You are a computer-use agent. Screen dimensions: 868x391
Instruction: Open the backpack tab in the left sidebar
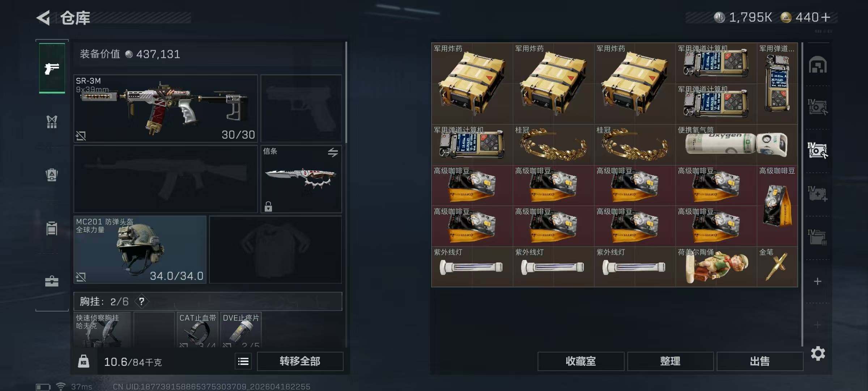pyautogui.click(x=52, y=175)
